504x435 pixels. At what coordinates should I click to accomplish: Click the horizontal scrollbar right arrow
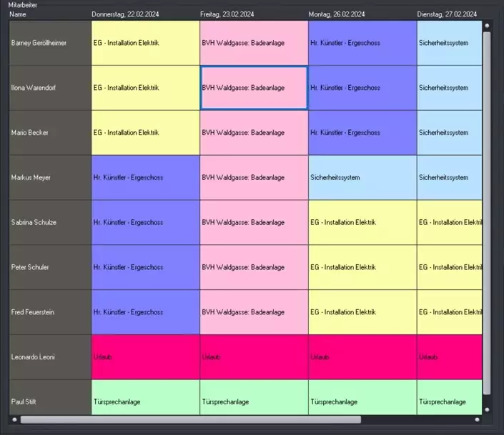coord(477,419)
